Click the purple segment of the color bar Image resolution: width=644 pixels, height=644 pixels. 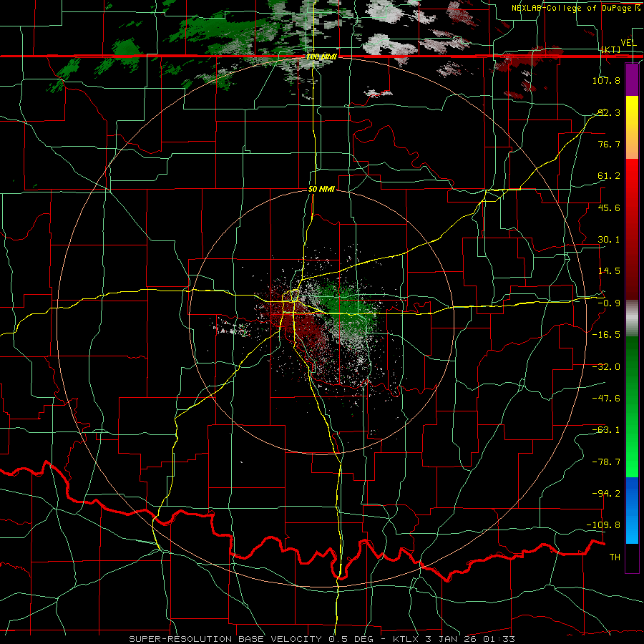tap(632, 79)
